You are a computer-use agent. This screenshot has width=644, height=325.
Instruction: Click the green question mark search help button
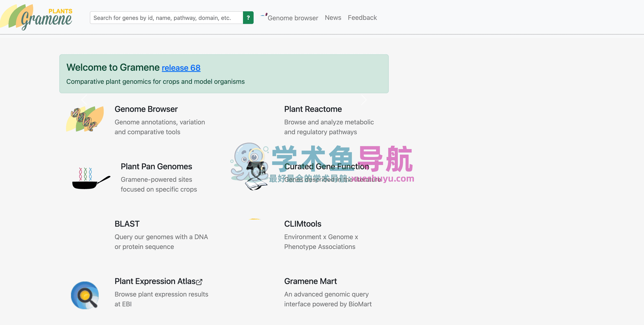point(248,18)
